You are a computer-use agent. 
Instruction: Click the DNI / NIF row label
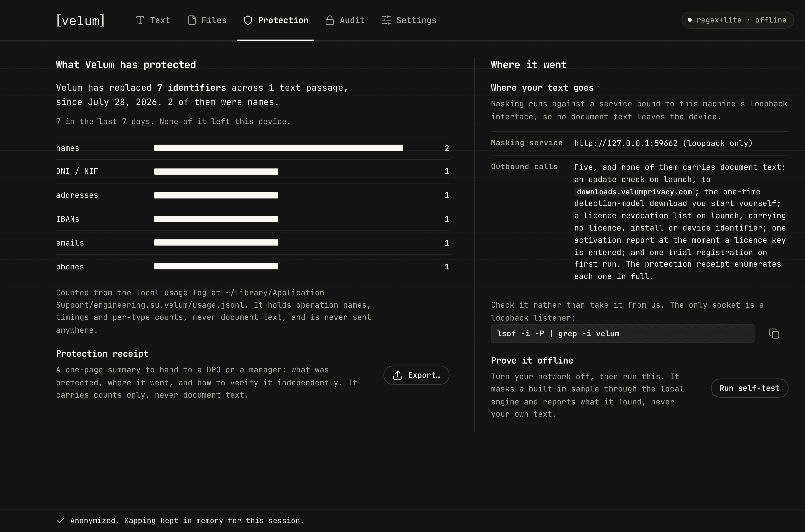click(x=77, y=171)
